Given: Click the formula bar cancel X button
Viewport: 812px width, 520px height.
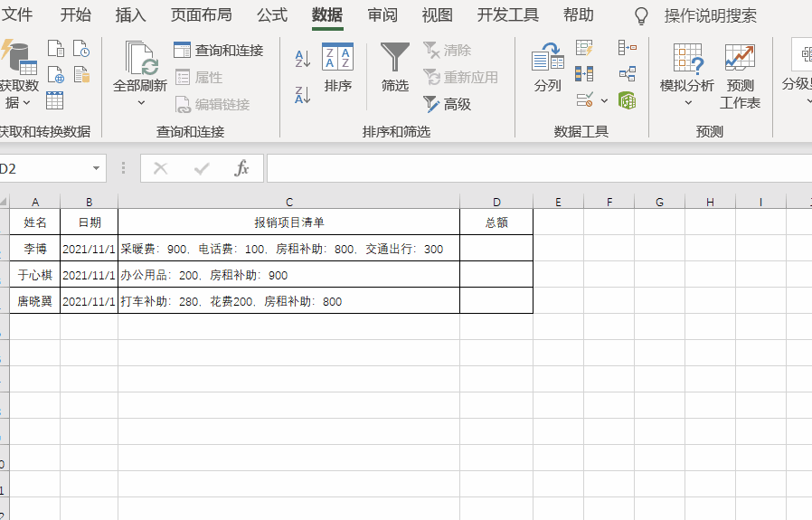Looking at the screenshot, I should tap(161, 168).
